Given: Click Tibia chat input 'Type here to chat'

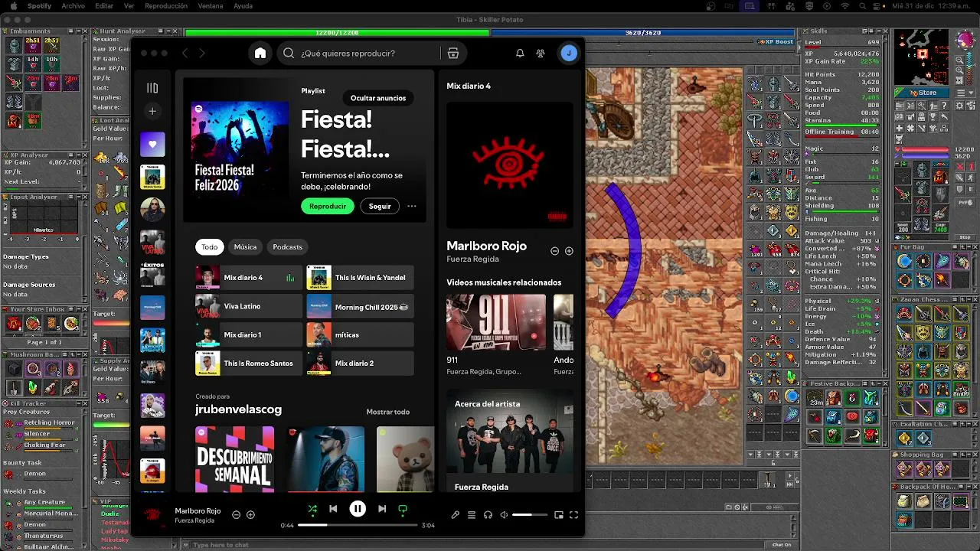Looking at the screenshot, I should (x=475, y=545).
